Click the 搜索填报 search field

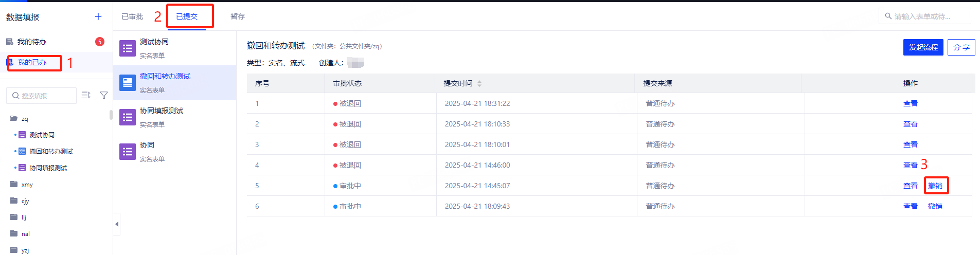tap(44, 96)
